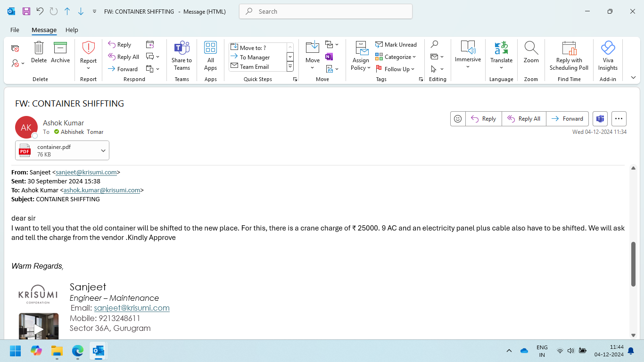
Task: Send to OneNote icon
Action: [329, 57]
